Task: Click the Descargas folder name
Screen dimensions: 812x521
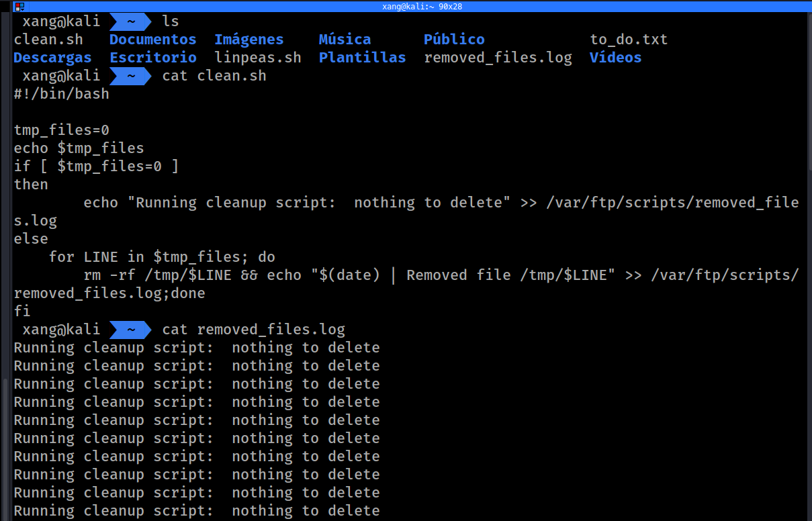Action: [x=52, y=58]
